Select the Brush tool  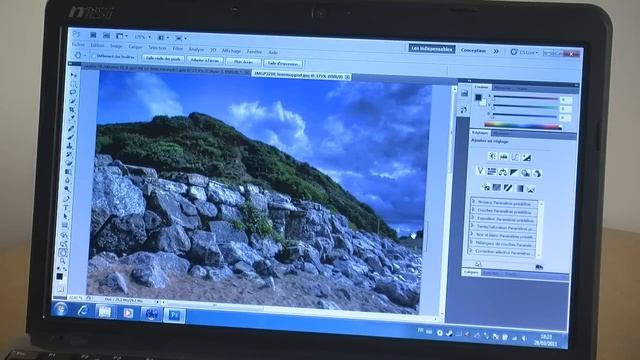click(71, 137)
